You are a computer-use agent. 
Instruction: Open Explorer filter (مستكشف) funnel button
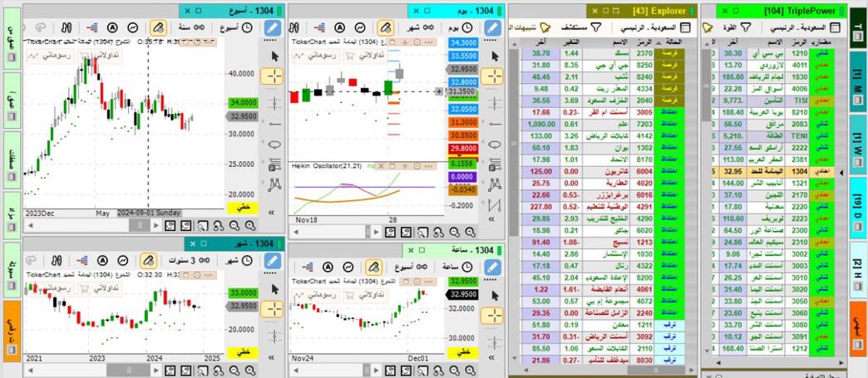point(581,27)
